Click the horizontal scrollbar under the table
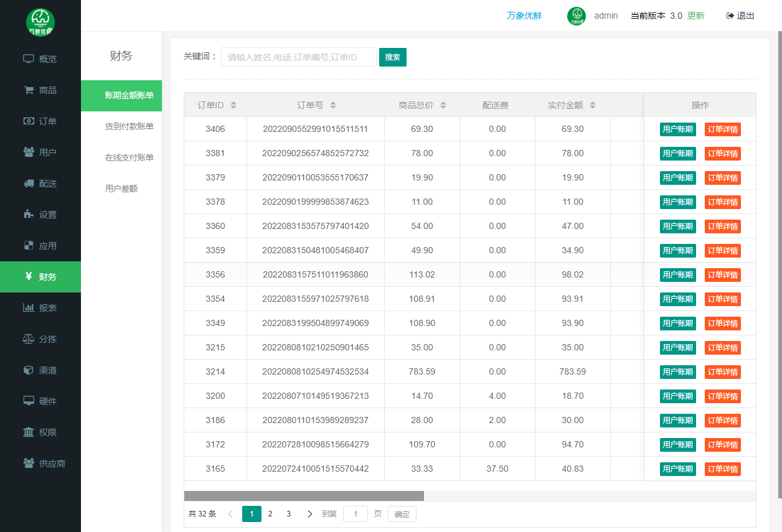This screenshot has width=782, height=532. tap(304, 496)
